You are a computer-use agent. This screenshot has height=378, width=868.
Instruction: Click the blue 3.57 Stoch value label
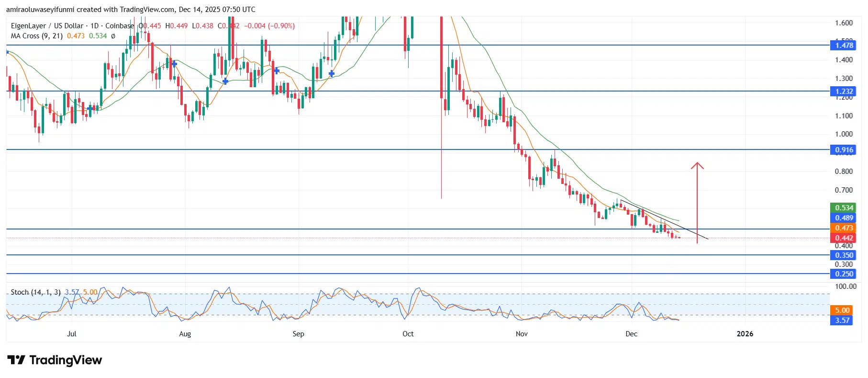coord(842,321)
